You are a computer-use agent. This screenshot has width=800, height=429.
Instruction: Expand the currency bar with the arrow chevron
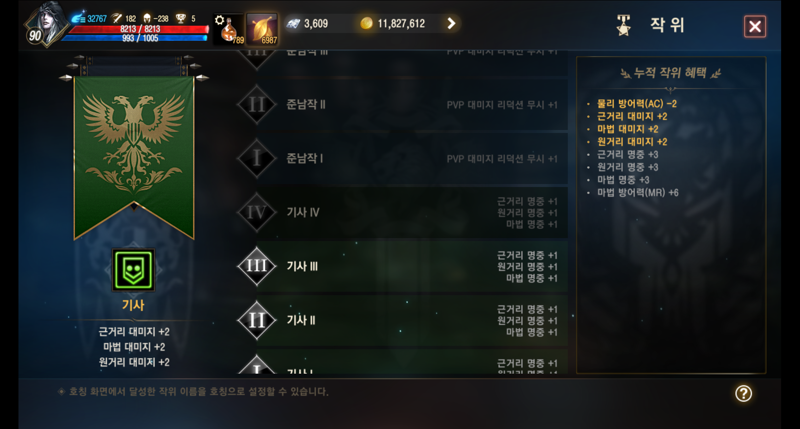[451, 23]
